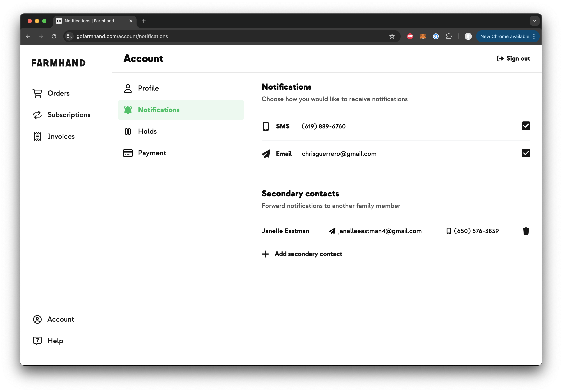Image resolution: width=562 pixels, height=392 pixels.
Task: Click the plus icon beside Add secondary contact
Action: 265,254
